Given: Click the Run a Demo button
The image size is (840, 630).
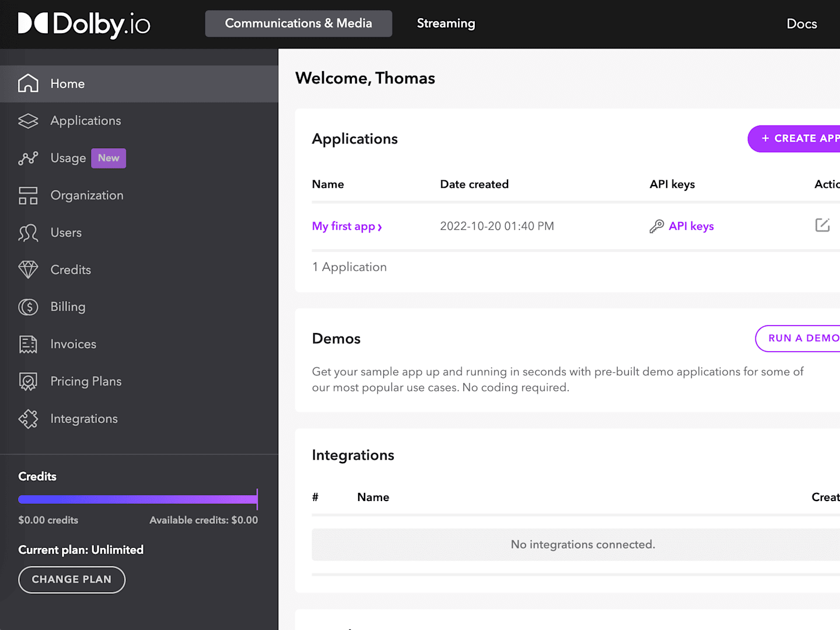Looking at the screenshot, I should coord(798,338).
